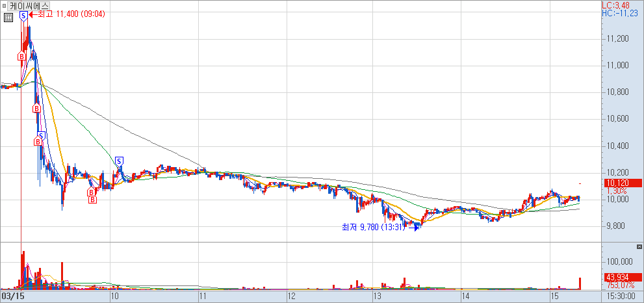Click the 13 hour mark on time axis

pyautogui.click(x=377, y=296)
